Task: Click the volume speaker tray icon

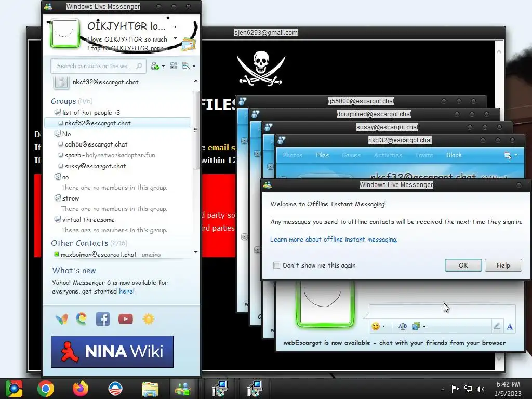Action: coord(481,389)
